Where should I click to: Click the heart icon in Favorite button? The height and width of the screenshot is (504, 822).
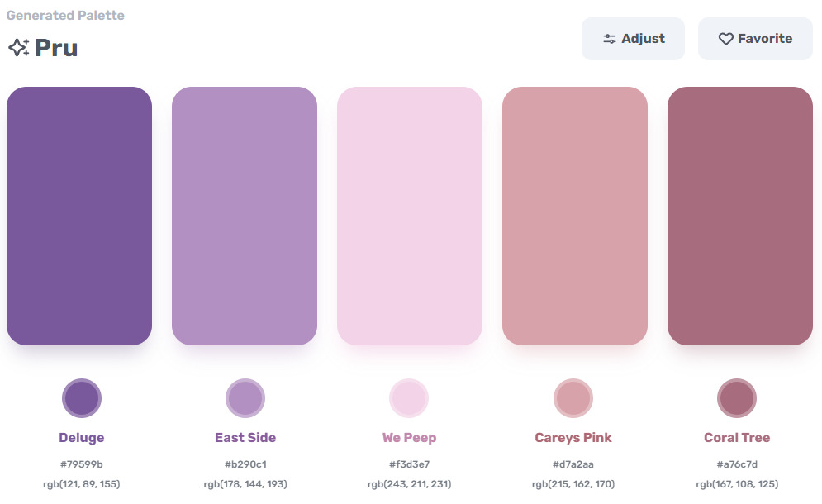point(725,38)
